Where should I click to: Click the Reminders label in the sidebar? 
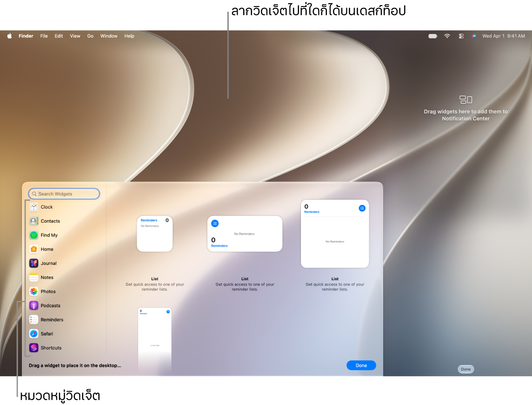(52, 320)
